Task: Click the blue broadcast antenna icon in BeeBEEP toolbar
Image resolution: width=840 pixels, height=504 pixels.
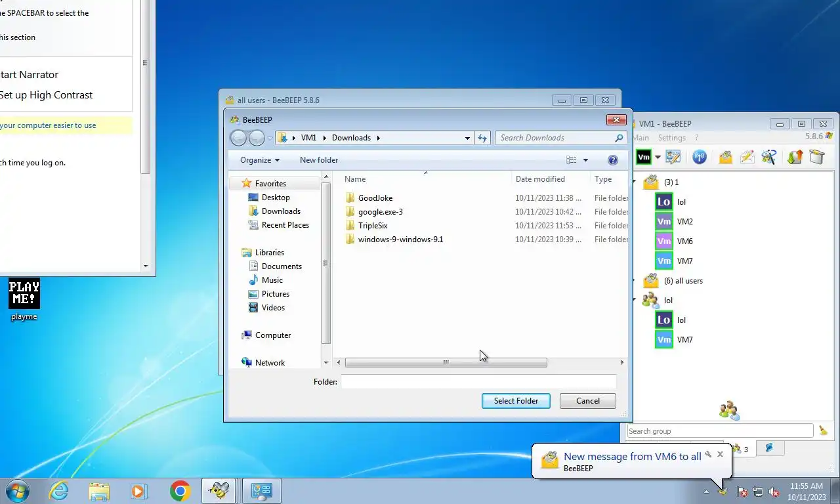Action: (700, 157)
